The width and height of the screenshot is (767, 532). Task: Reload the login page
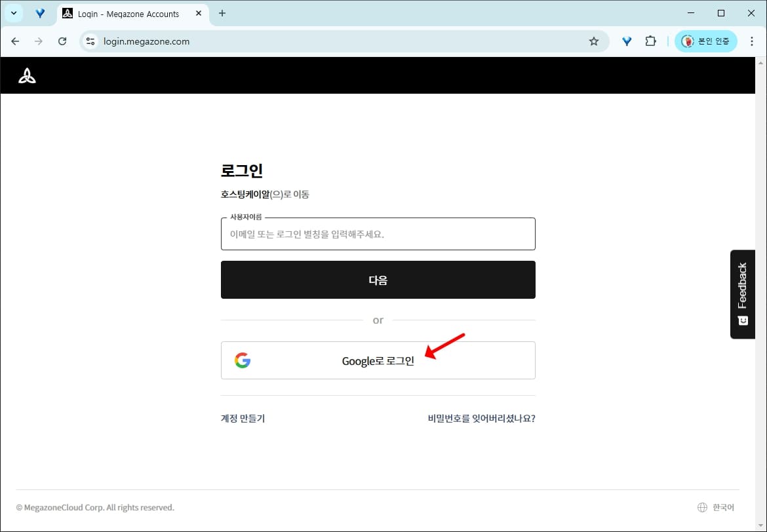click(62, 41)
